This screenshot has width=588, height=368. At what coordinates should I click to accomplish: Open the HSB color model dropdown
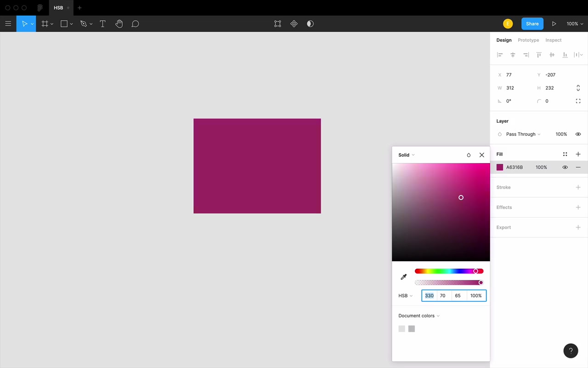(405, 296)
